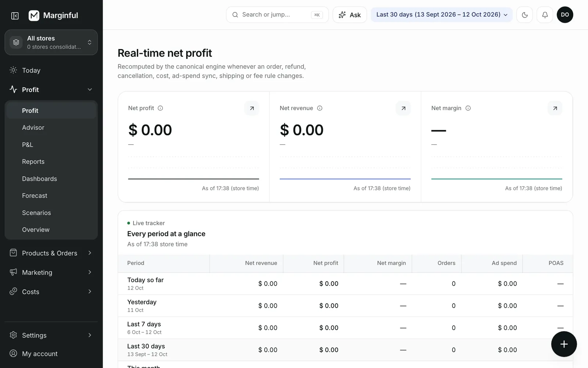This screenshot has height=368, width=588.
Task: Click the My account person icon
Action: point(13,353)
